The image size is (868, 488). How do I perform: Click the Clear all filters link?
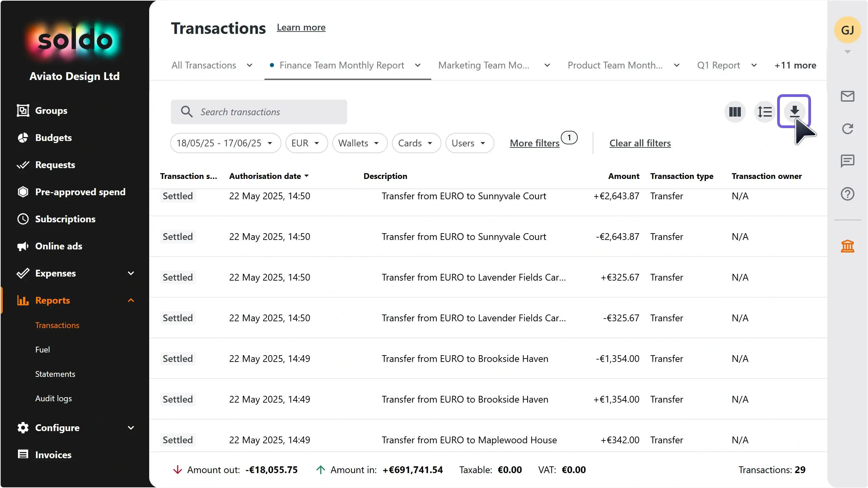640,143
